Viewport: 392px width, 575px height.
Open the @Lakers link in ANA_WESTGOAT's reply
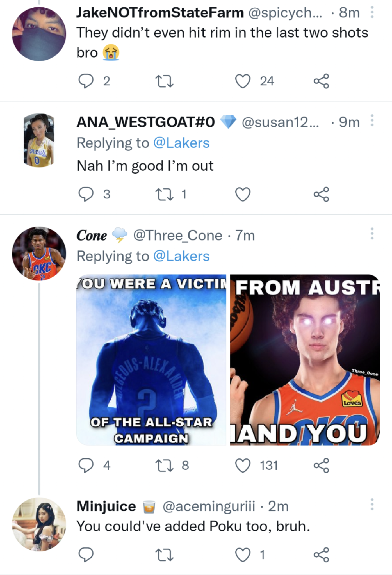181,143
